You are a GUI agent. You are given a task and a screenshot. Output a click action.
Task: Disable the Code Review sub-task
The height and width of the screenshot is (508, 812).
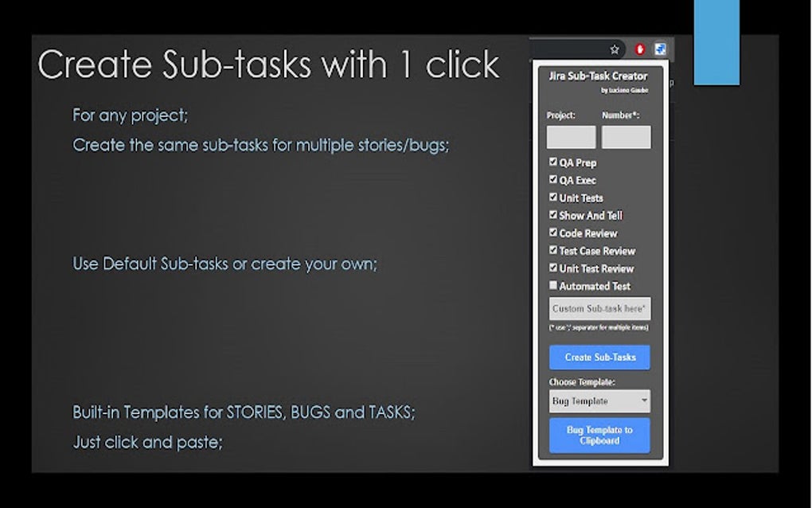[553, 233]
